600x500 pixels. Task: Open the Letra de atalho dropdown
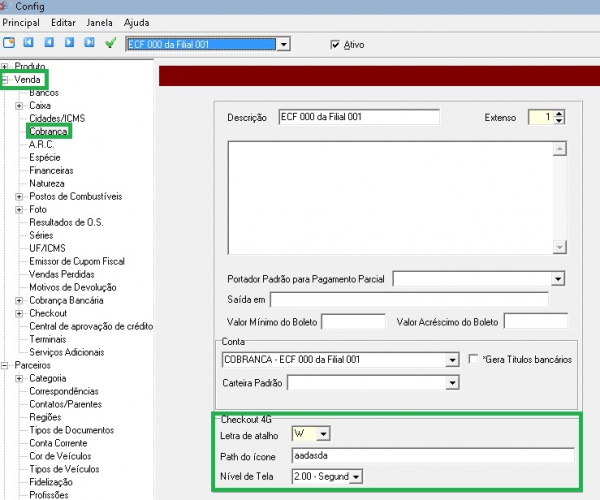pos(322,434)
